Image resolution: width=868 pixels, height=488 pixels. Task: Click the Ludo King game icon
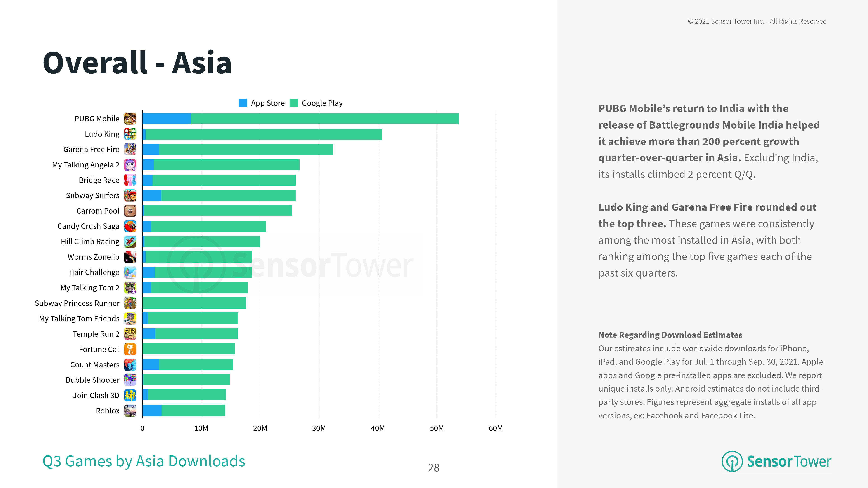point(130,134)
